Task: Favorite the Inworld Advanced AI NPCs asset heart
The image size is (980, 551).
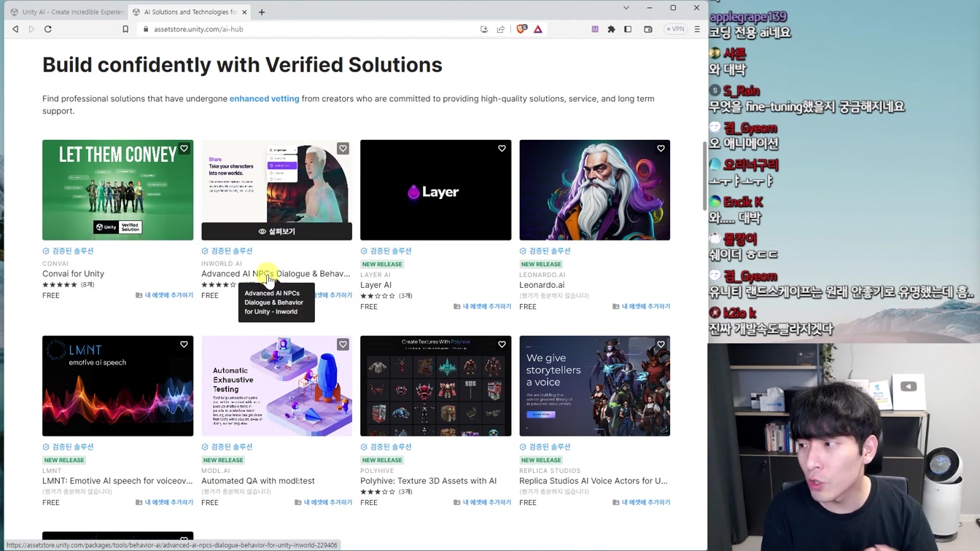Action: coord(343,149)
